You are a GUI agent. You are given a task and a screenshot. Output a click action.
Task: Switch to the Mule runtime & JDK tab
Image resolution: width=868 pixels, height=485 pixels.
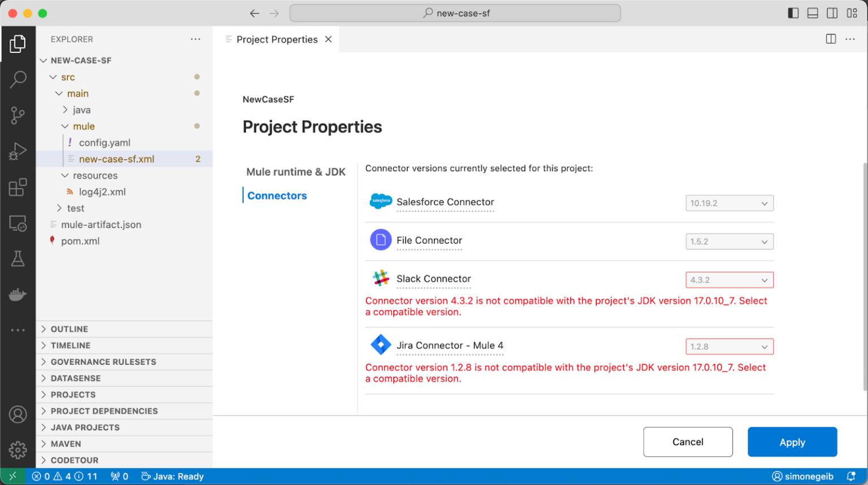coord(296,172)
